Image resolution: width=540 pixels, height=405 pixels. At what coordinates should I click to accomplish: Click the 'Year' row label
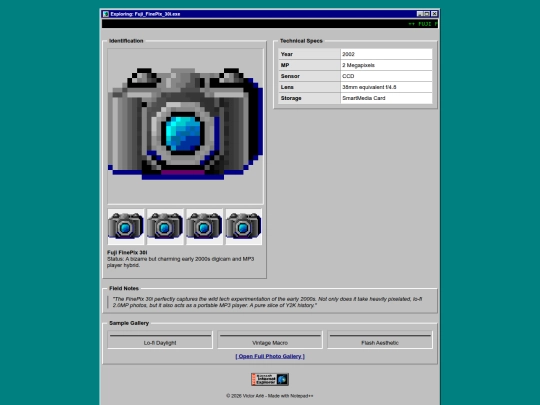[309, 54]
